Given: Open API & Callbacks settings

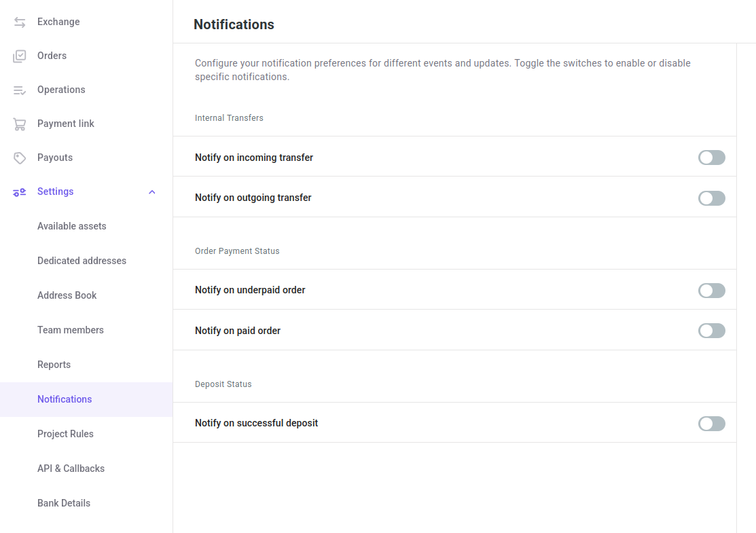Looking at the screenshot, I should (x=71, y=468).
